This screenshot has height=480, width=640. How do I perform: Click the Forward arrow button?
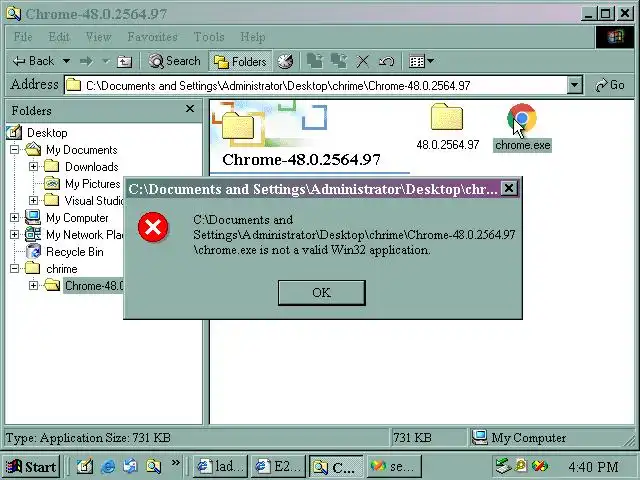point(87,62)
